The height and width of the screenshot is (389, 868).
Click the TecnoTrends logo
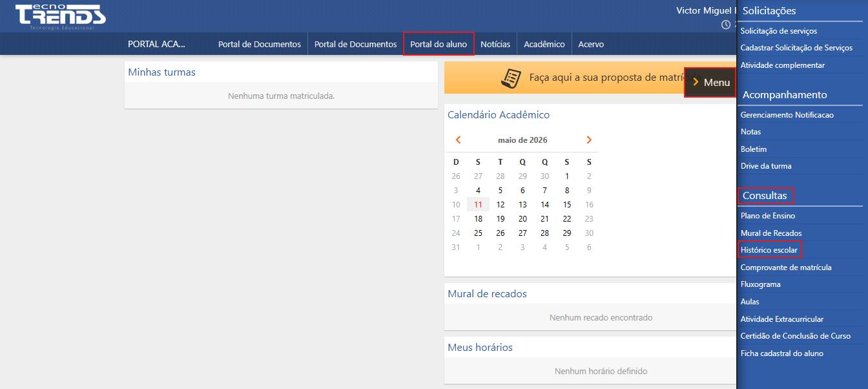click(x=60, y=16)
